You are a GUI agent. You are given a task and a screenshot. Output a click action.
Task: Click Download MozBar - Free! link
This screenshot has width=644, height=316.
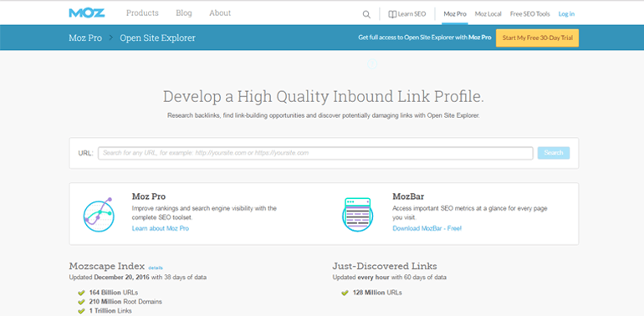pyautogui.click(x=427, y=228)
